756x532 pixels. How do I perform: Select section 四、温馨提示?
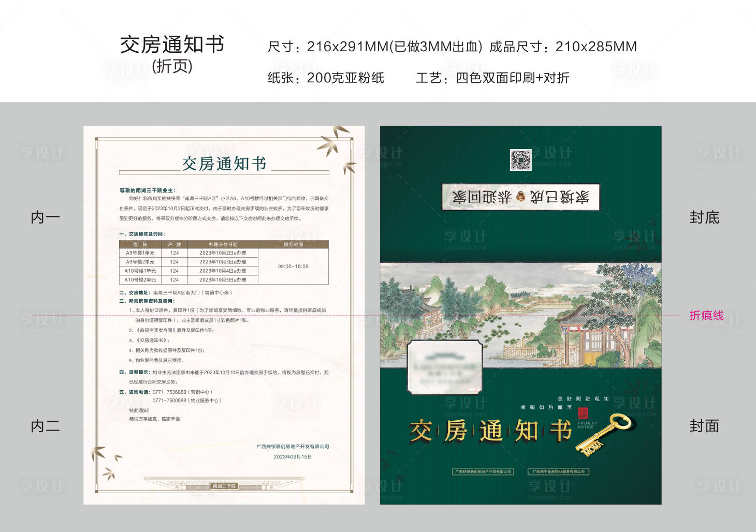point(224,377)
